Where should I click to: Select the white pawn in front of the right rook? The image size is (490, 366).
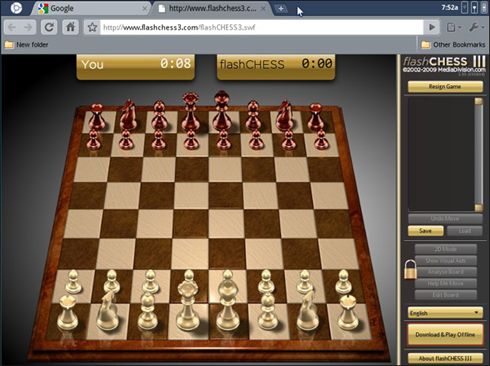343,282
